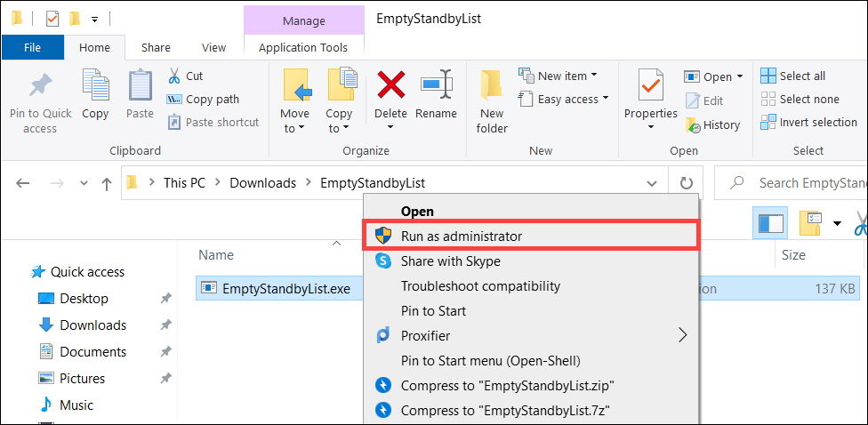Click the Pin to Quick access icon

pyautogui.click(x=40, y=87)
